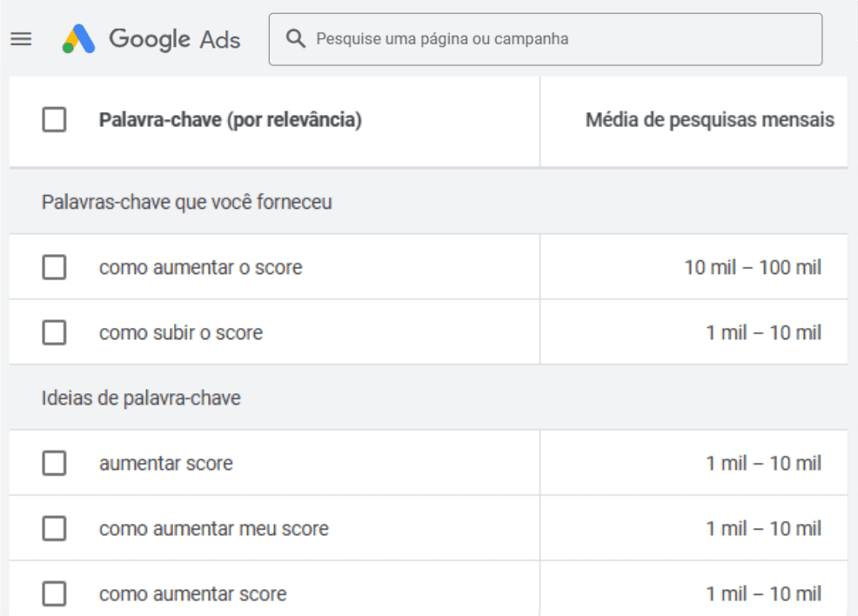Click the 'como subir o score' keyword

pos(180,332)
